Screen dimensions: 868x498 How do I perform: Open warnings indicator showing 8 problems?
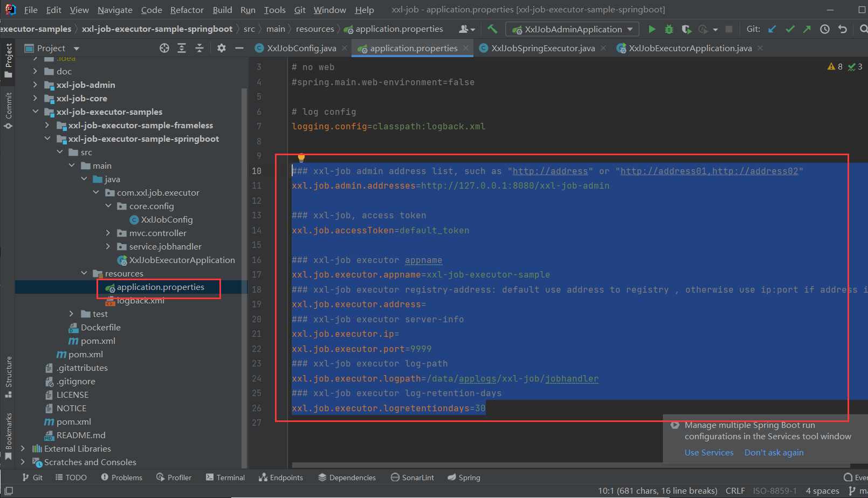click(x=835, y=67)
